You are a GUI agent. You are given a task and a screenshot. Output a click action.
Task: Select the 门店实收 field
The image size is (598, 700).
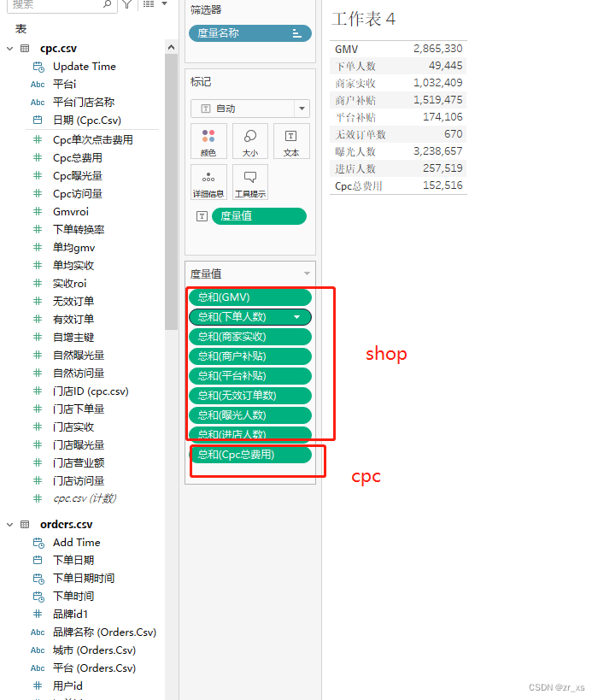click(x=73, y=426)
